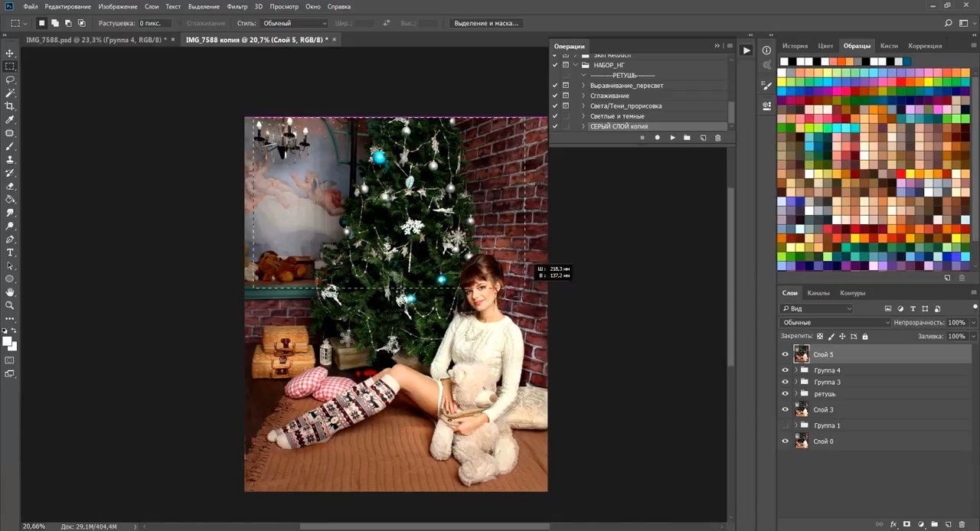This screenshot has width=980, height=531.
Task: Select the Pen tool
Action: pyautogui.click(x=10, y=239)
